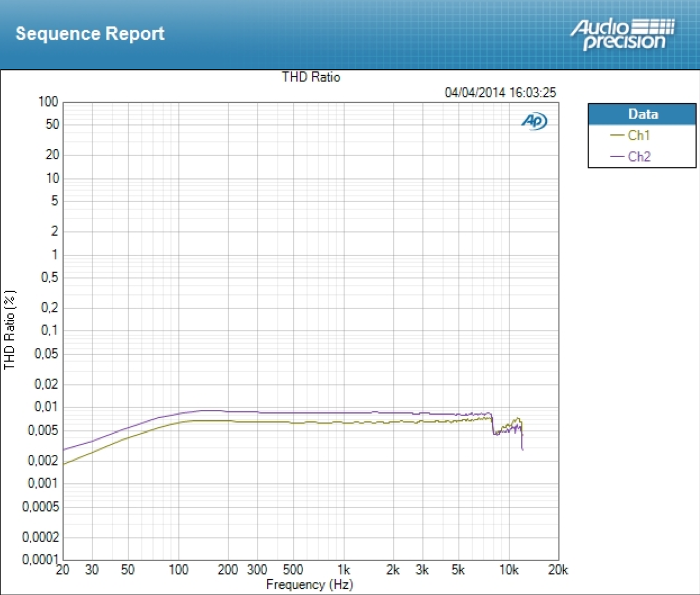
Task: Click the Data legend header
Action: pyautogui.click(x=642, y=114)
